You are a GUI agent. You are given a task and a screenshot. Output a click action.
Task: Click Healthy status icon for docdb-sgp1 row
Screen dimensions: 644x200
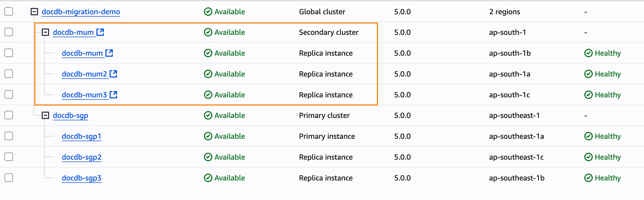point(588,136)
